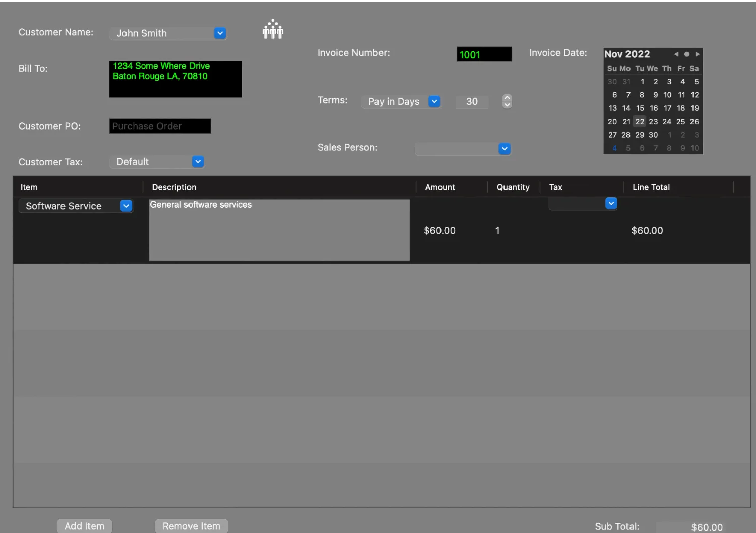Select November 30 in the calendar
Image resolution: width=756 pixels, height=533 pixels.
pyautogui.click(x=653, y=135)
